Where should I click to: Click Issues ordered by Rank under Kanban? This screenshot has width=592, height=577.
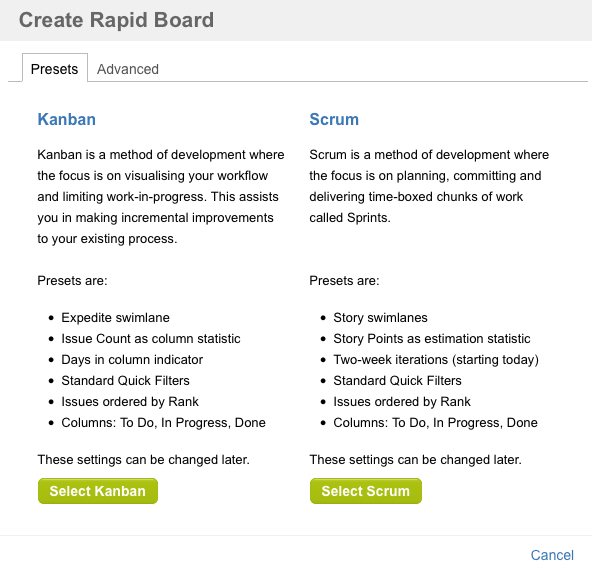pyautogui.click(x=130, y=402)
